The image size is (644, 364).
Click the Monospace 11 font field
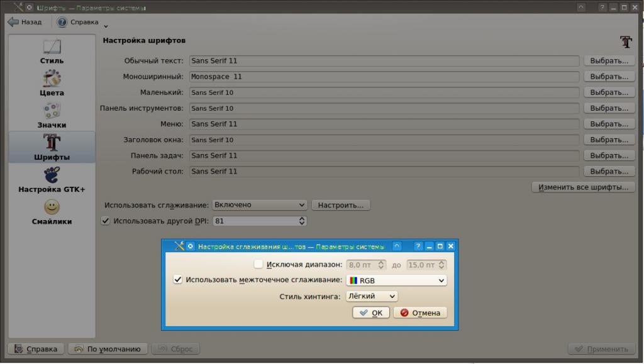click(x=384, y=76)
